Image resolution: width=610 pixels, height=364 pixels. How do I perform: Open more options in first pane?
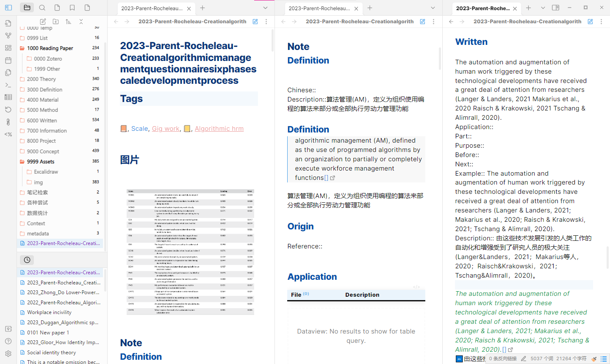click(266, 22)
